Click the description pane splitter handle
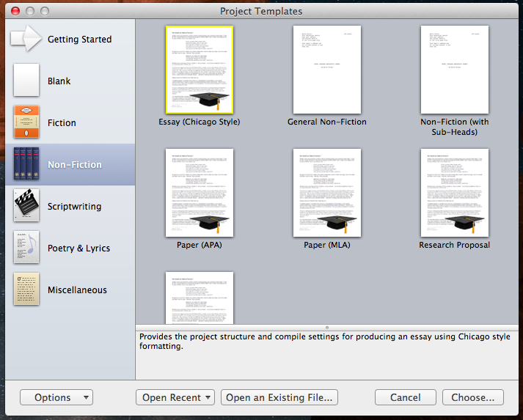 point(327,327)
